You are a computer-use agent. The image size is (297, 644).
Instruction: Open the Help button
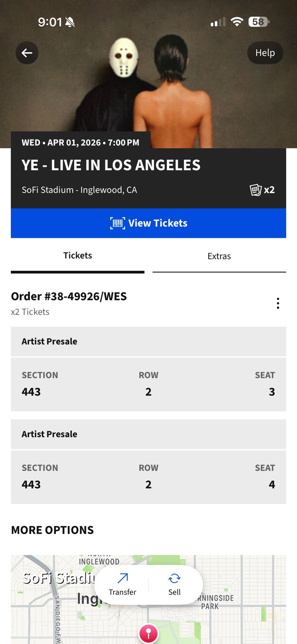[265, 53]
